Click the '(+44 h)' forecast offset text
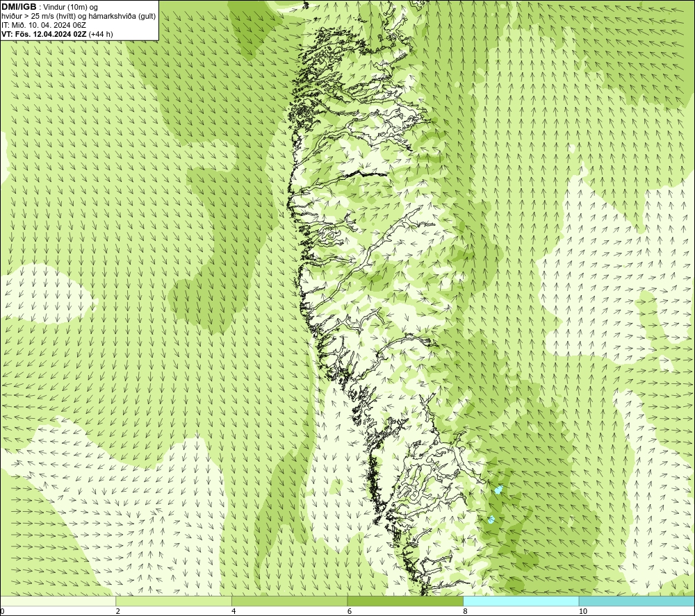Image resolution: width=695 pixels, height=616 pixels. (x=101, y=34)
